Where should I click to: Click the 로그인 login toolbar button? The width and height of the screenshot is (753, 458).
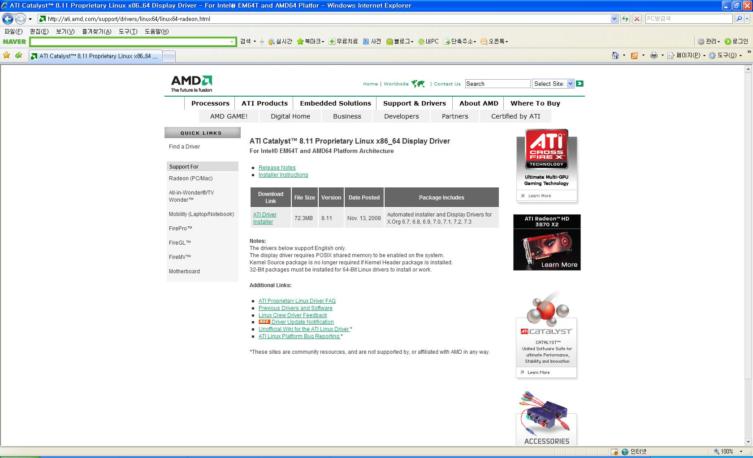click(736, 42)
